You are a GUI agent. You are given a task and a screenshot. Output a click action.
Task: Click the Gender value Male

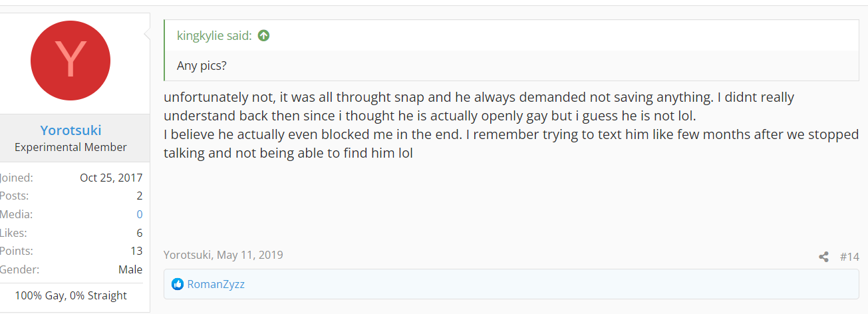130,269
